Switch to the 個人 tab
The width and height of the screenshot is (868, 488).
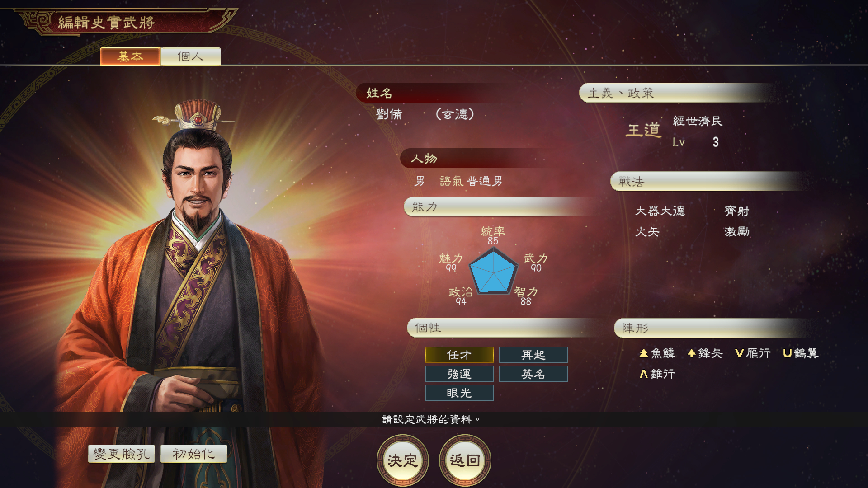190,56
